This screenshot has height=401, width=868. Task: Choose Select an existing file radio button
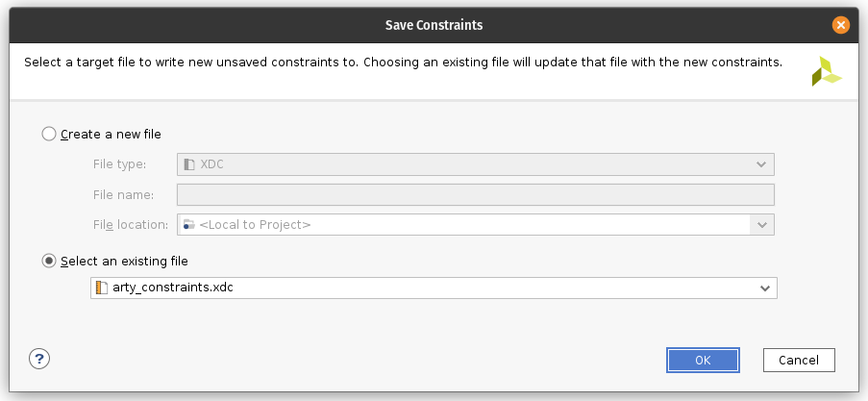tap(49, 261)
